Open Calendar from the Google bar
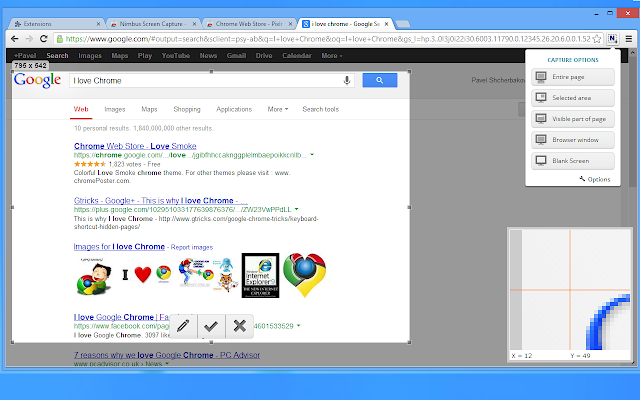 point(297,56)
